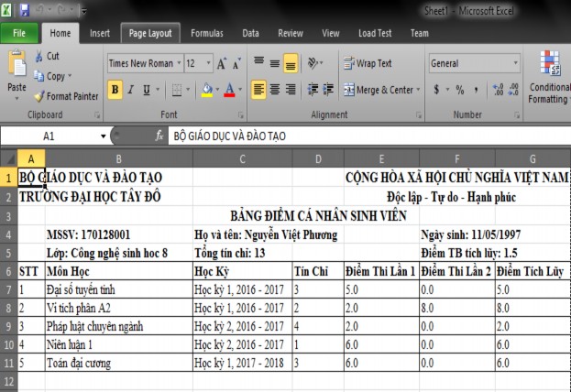Expand the Name Box dropdown arrow
This screenshot has width=571, height=392.
coord(103,136)
